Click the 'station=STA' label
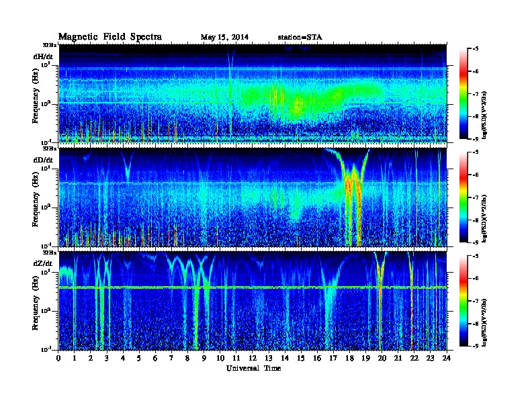Screen dimensions: 532x411 coord(300,37)
